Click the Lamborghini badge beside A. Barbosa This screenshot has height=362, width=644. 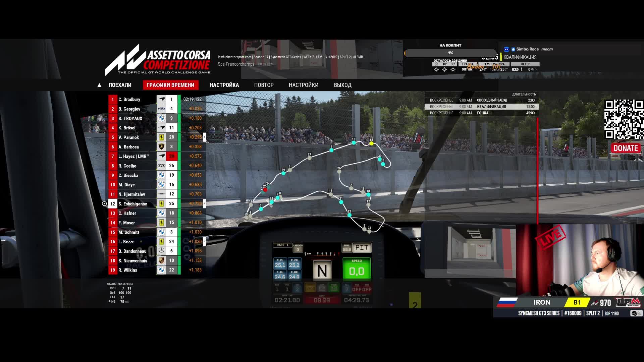(x=161, y=147)
